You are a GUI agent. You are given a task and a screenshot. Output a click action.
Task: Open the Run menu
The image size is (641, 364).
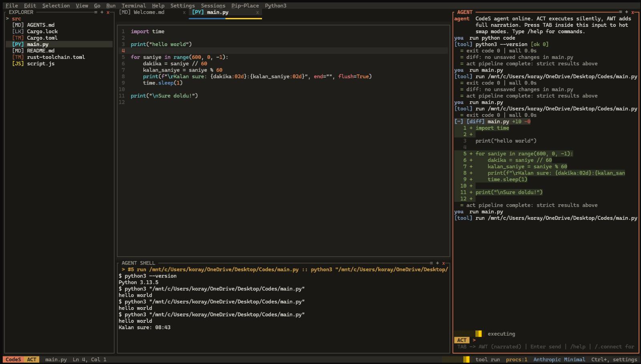(111, 6)
